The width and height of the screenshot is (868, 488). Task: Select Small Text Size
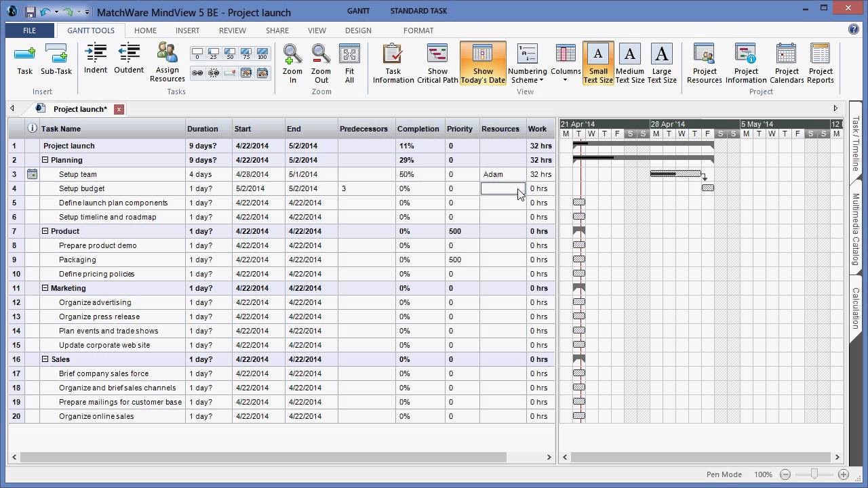(x=598, y=64)
